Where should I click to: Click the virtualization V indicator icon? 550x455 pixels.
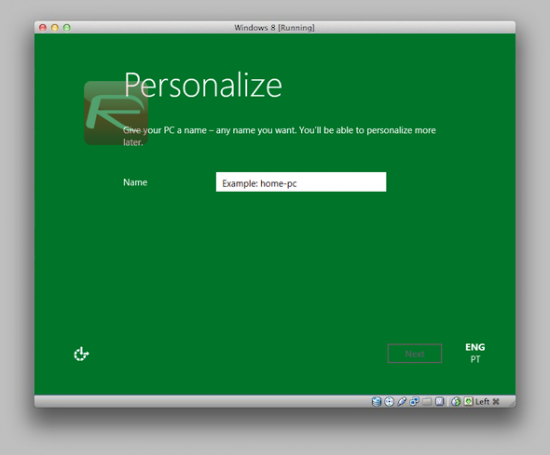click(x=440, y=401)
